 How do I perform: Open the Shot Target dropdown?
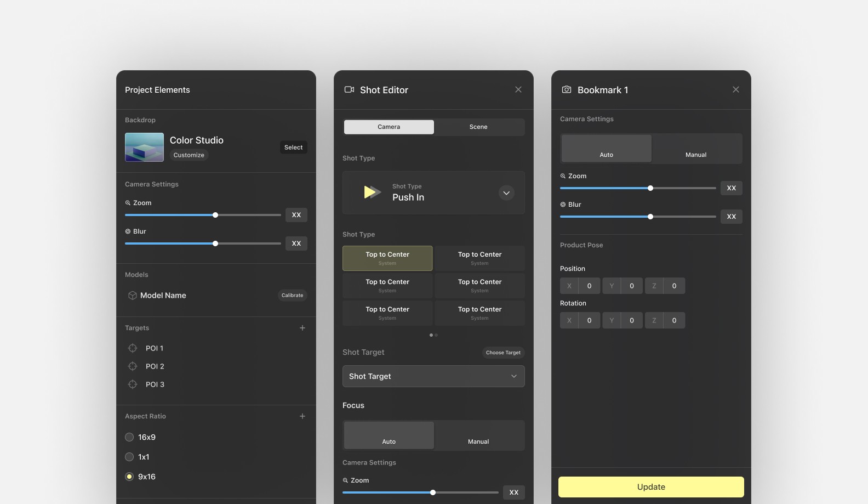(433, 376)
